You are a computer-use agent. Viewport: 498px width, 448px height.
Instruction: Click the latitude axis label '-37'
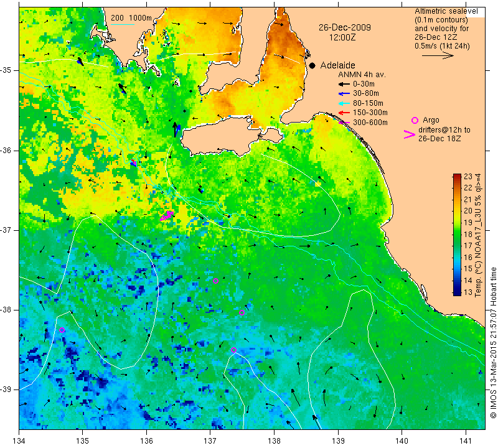click(x=6, y=230)
